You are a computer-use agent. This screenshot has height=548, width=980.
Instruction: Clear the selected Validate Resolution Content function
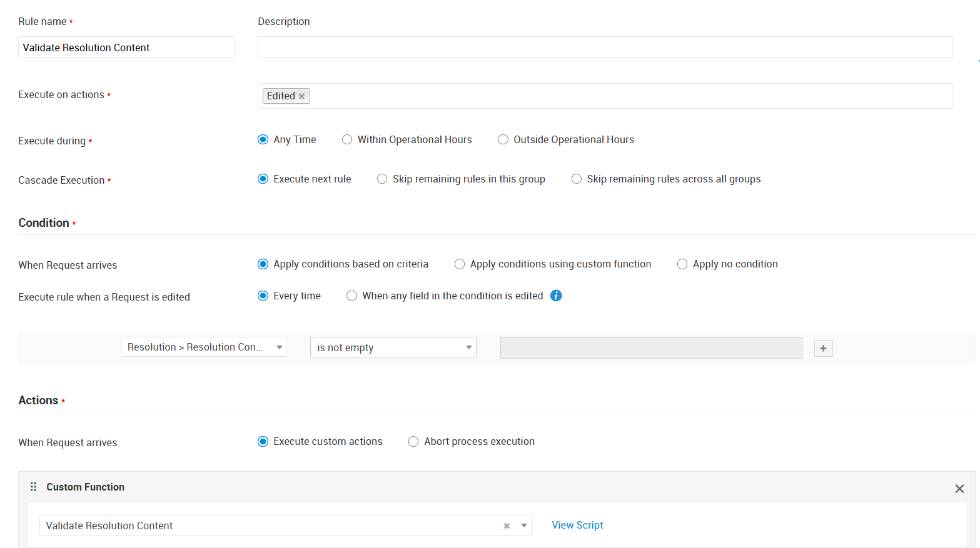tap(507, 526)
